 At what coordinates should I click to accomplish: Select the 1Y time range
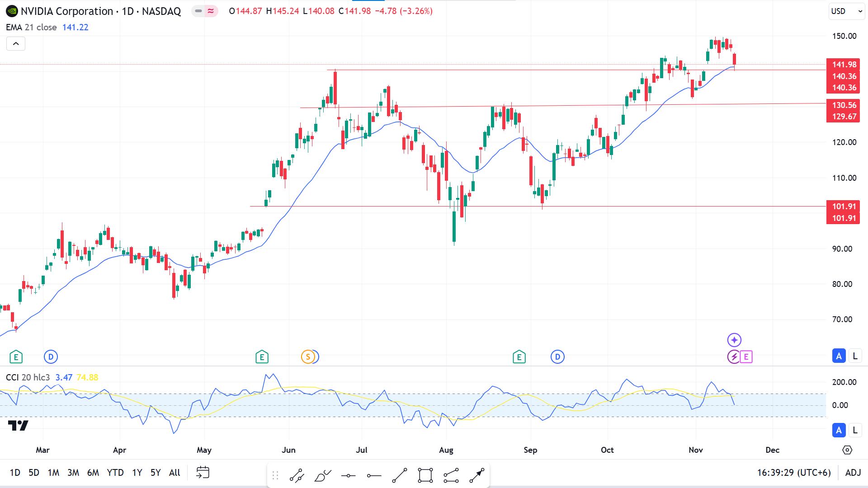137,473
